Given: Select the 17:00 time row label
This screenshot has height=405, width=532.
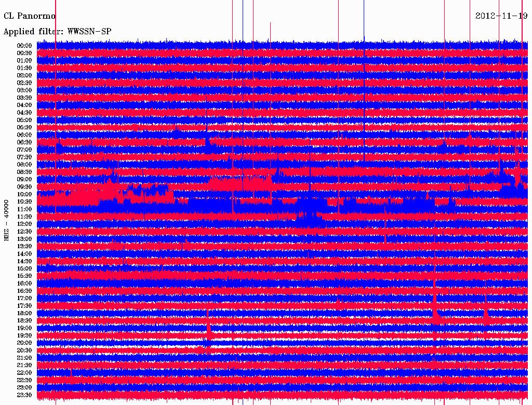Looking at the screenshot, I should click(x=24, y=298).
